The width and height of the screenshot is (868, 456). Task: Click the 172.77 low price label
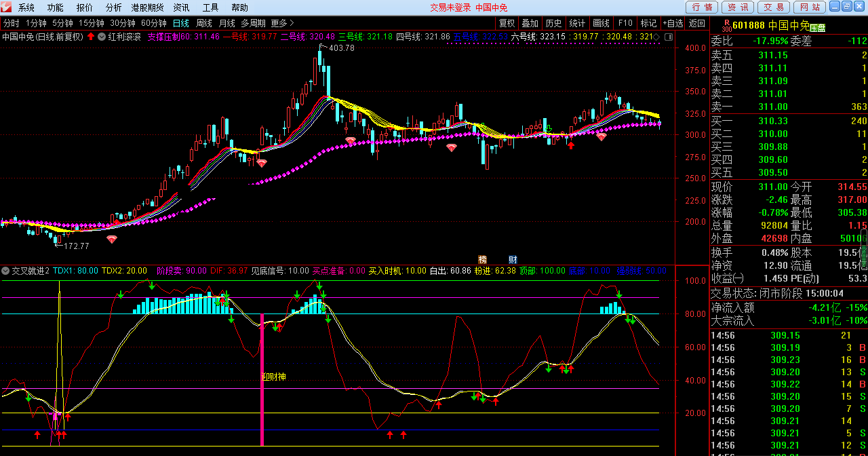click(x=76, y=246)
